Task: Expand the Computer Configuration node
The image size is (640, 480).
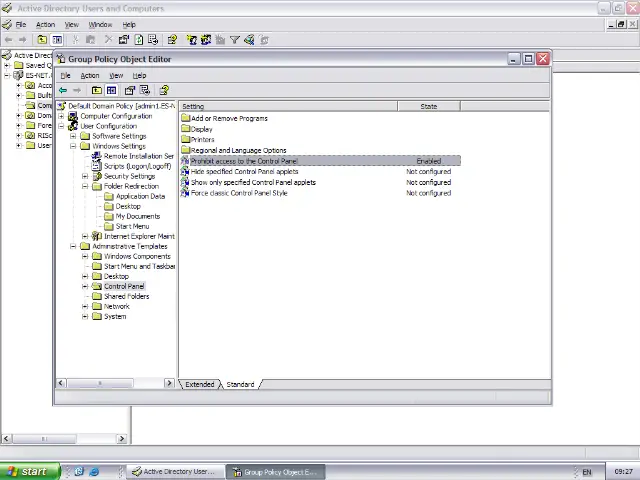Action: 61,116
